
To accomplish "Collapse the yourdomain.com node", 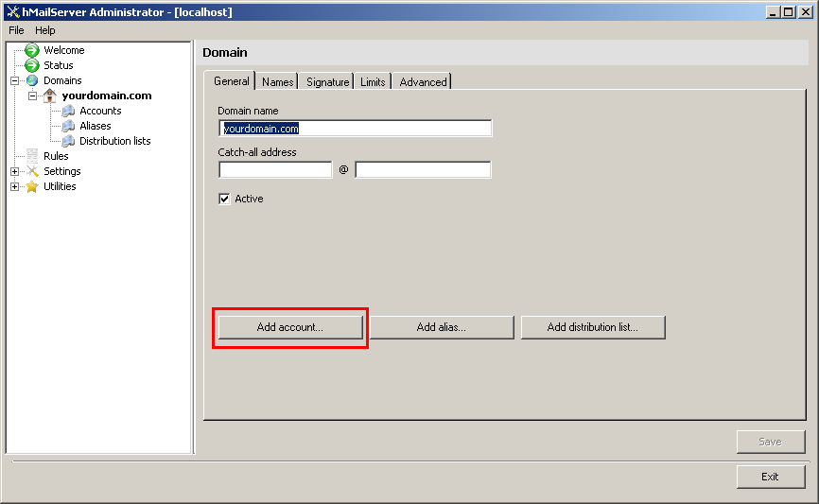I will [32, 96].
